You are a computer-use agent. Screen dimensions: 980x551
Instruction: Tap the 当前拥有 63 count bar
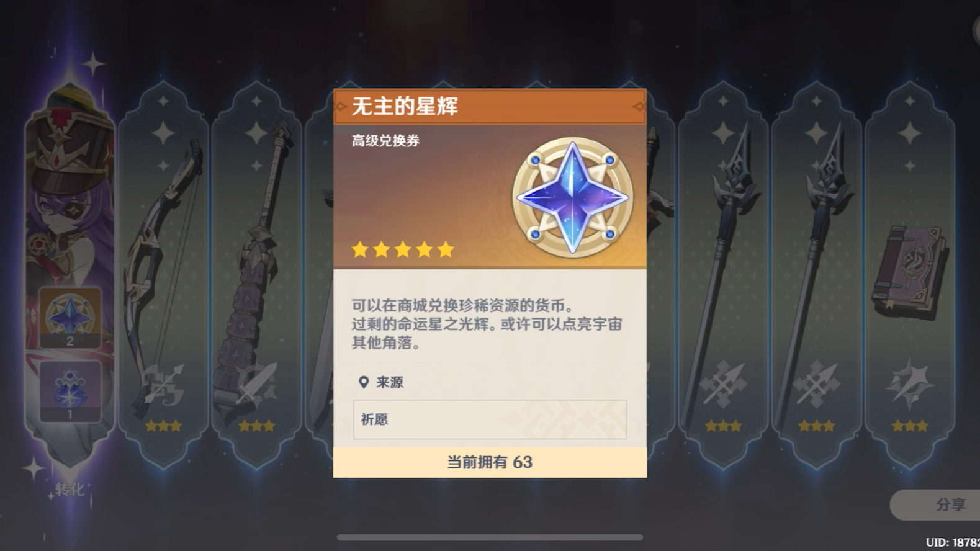tap(490, 462)
